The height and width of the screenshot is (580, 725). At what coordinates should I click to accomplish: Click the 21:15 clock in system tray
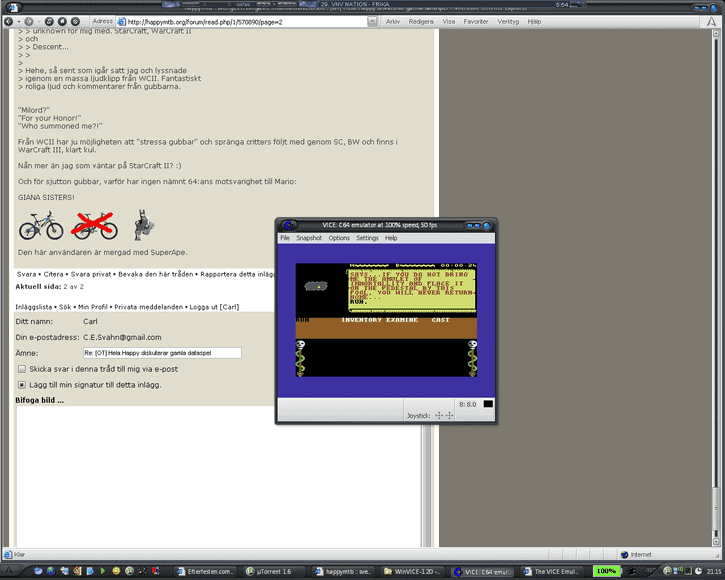point(713,572)
